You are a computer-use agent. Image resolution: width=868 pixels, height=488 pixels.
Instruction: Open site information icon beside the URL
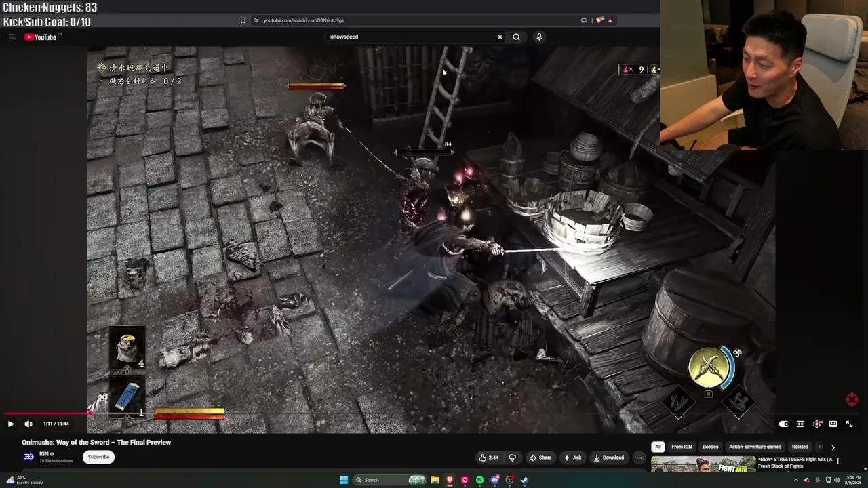click(256, 20)
